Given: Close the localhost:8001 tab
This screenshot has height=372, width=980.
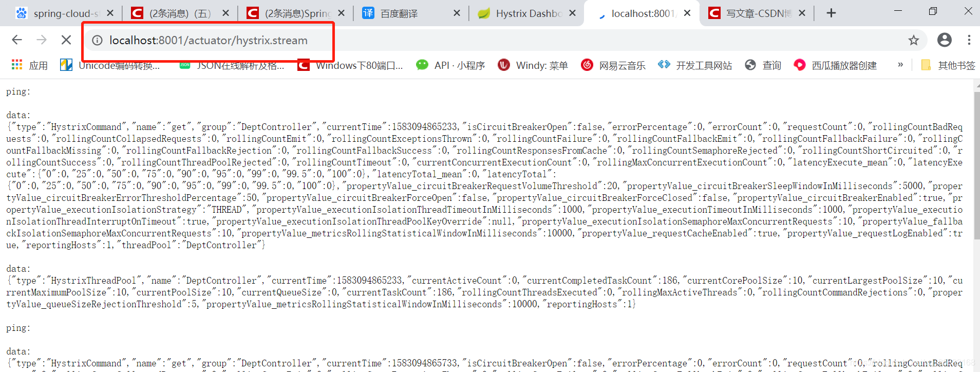Looking at the screenshot, I should click(687, 13).
